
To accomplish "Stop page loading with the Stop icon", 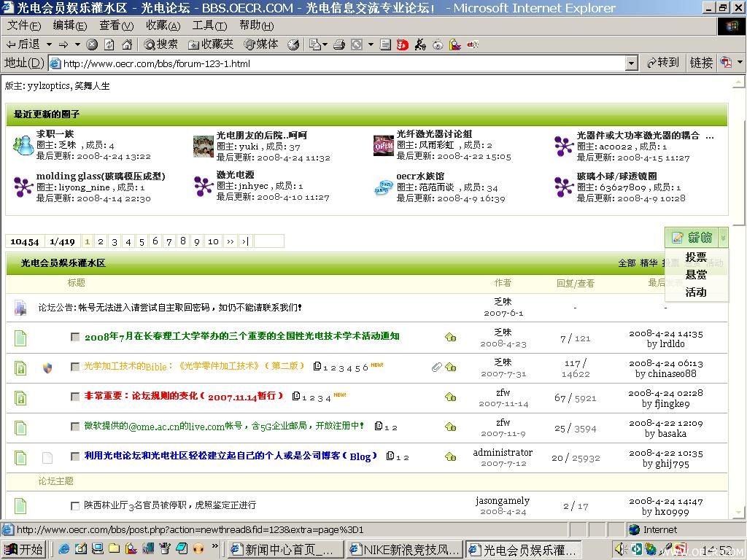I will pyautogui.click(x=92, y=44).
